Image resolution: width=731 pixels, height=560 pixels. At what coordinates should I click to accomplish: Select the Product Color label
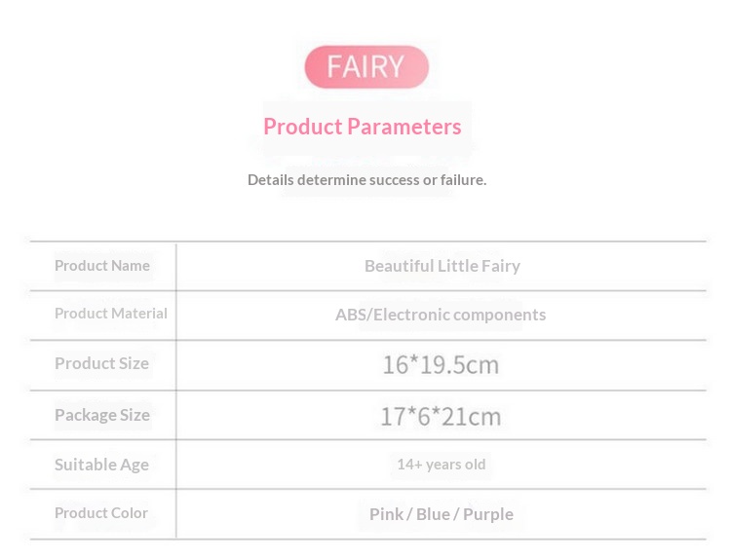pyautogui.click(x=101, y=513)
